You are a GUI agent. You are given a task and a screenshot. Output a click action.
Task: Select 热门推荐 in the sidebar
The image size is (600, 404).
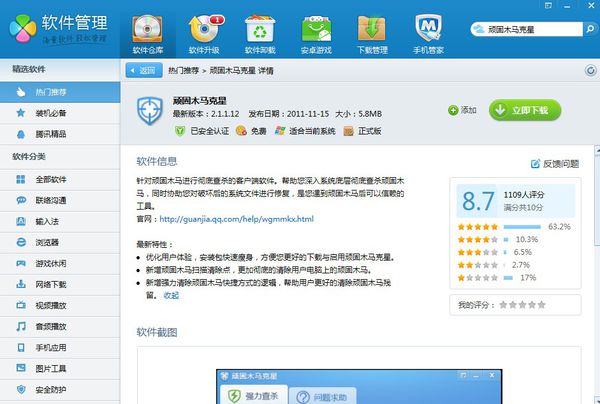click(60, 92)
